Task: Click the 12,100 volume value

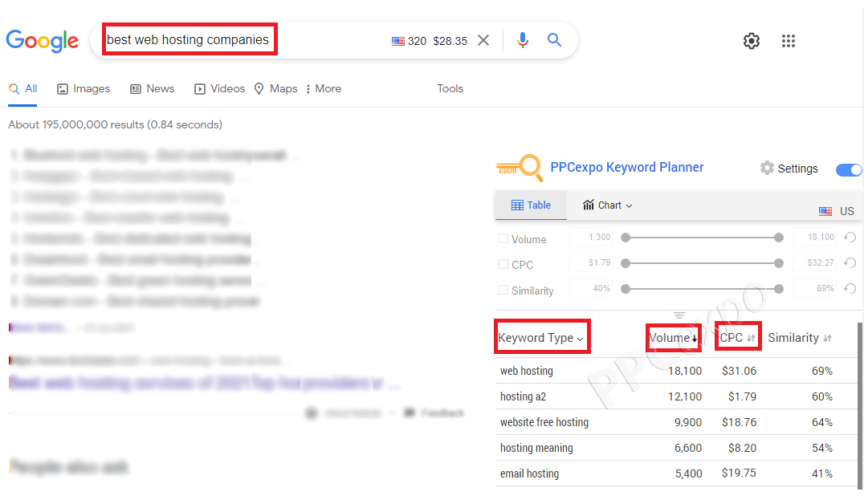Action: 685,396
